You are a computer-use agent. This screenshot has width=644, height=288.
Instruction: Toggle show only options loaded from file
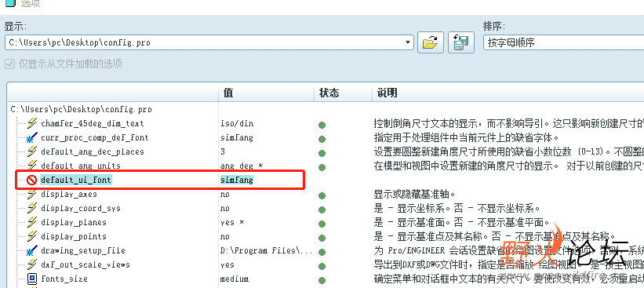pyautogui.click(x=9, y=64)
